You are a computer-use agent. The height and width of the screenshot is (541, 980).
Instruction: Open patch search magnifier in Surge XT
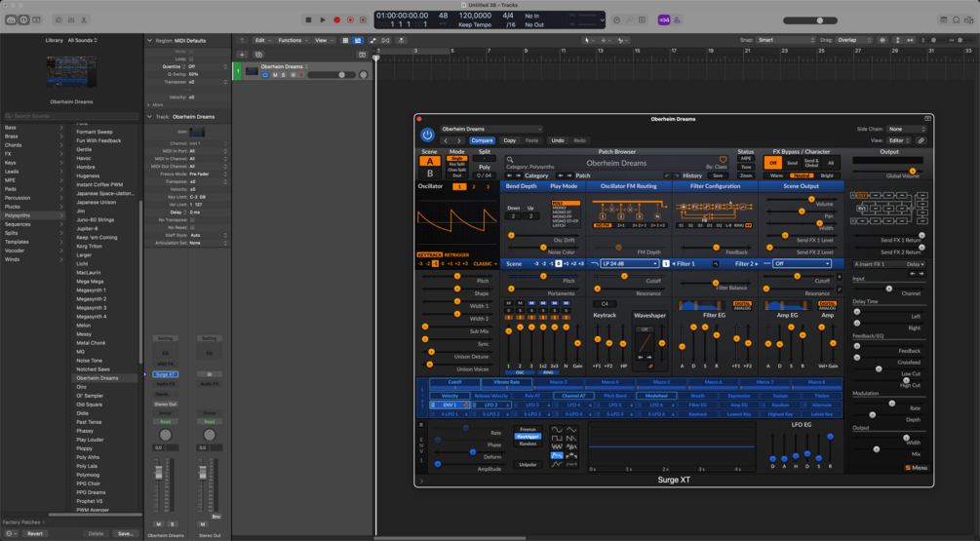510,160
